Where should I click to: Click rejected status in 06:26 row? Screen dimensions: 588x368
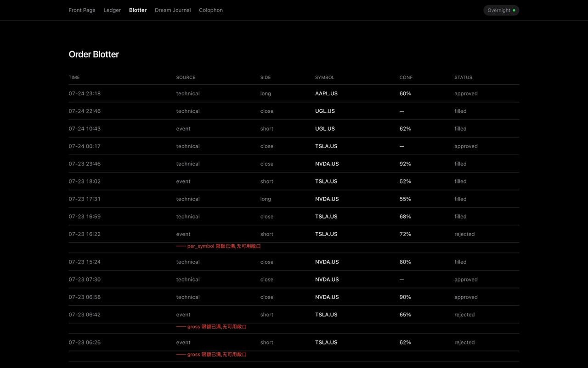point(465,342)
